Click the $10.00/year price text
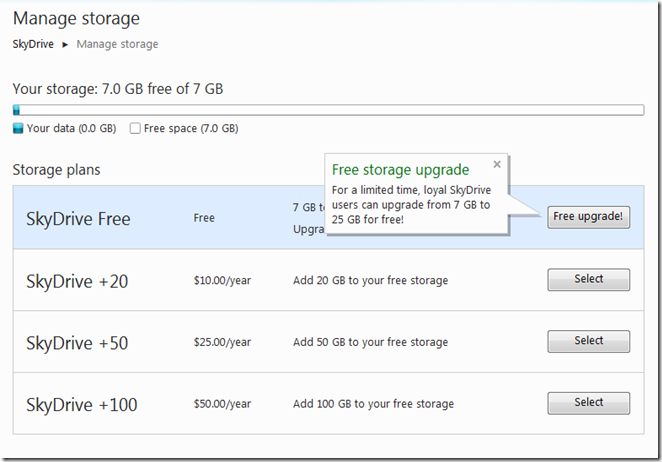The height and width of the screenshot is (462, 662). (222, 281)
